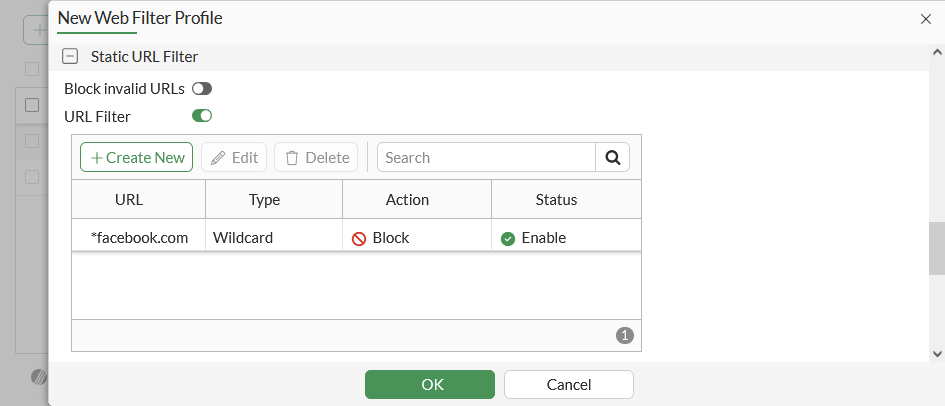Click the green Enable status icon
This screenshot has height=406, width=945.
click(x=508, y=238)
